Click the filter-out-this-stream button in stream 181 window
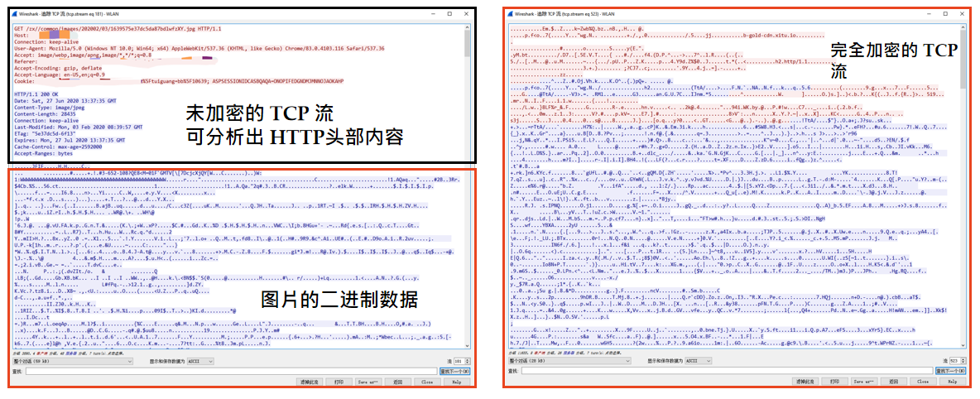This screenshot has width=980, height=399. coord(310,382)
